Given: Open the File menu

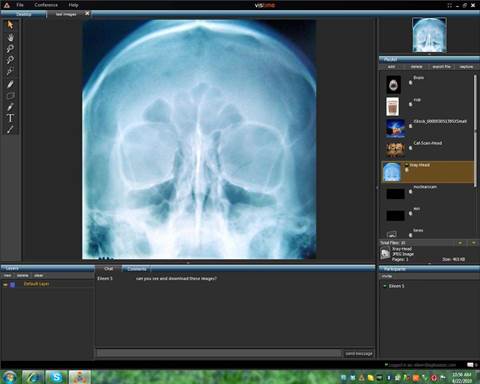Looking at the screenshot, I should point(20,5).
